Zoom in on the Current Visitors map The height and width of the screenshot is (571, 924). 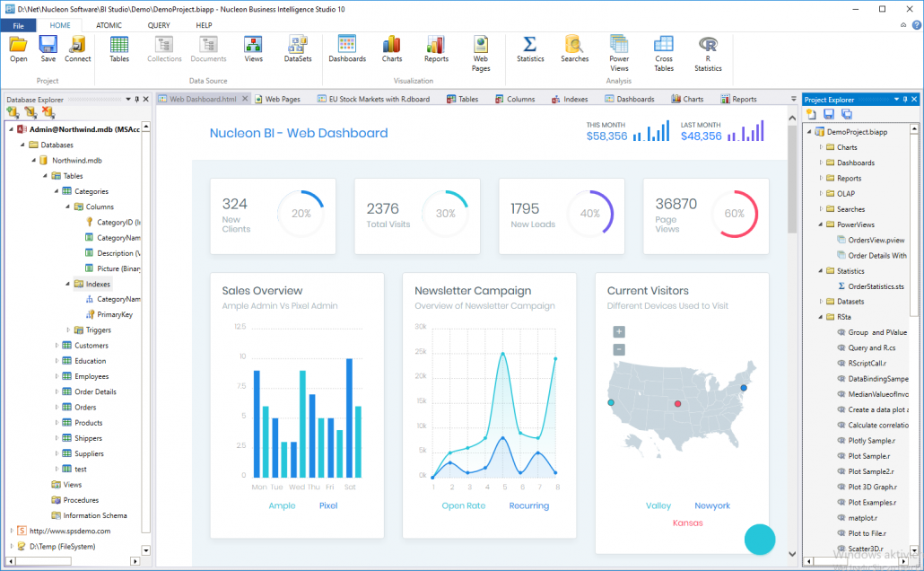coord(619,332)
